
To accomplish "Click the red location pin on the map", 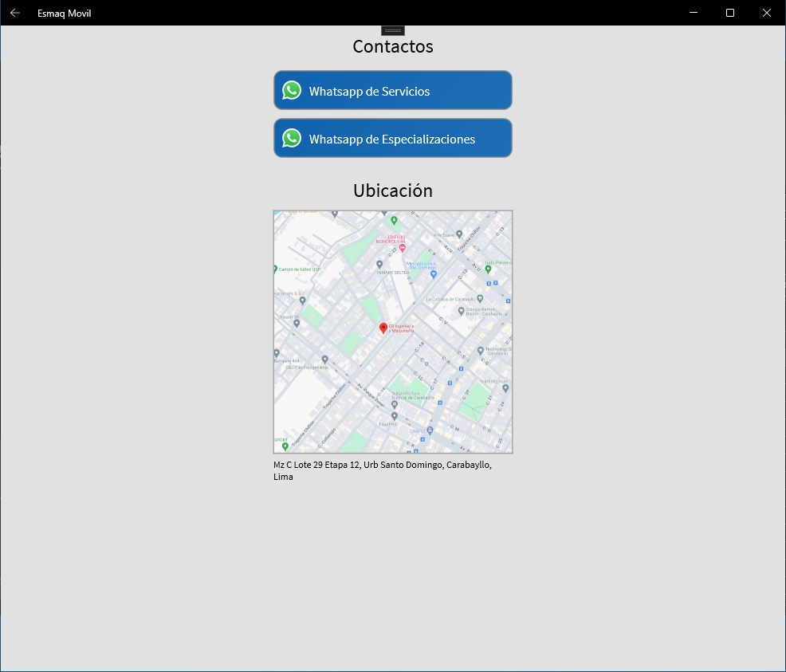I will click(383, 328).
